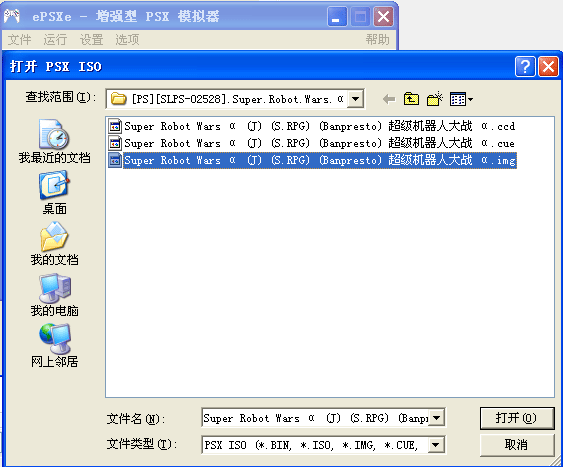Viewport: 563px width, 467px height.
Task: Expand the 查找范围 folder dropdown
Action: pyautogui.click(x=355, y=98)
